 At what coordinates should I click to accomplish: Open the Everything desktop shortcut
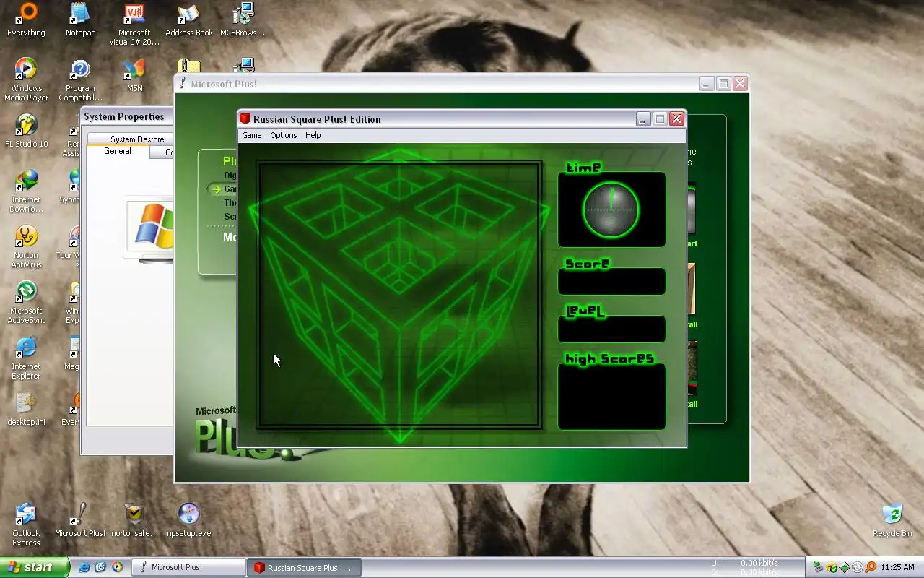coord(26,20)
